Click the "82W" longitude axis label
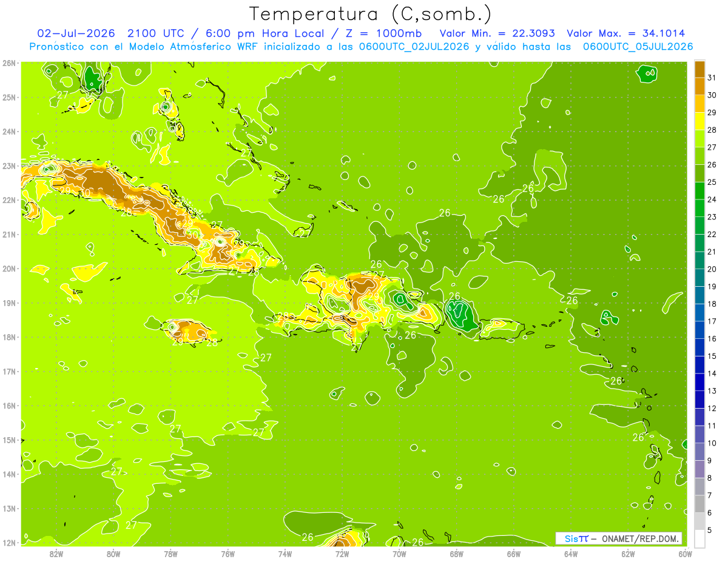 pyautogui.click(x=56, y=554)
